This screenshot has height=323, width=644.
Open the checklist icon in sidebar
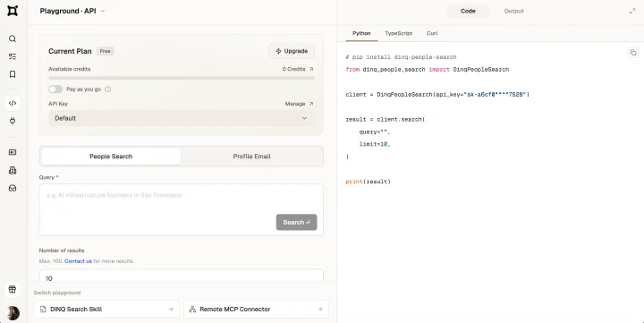[13, 56]
